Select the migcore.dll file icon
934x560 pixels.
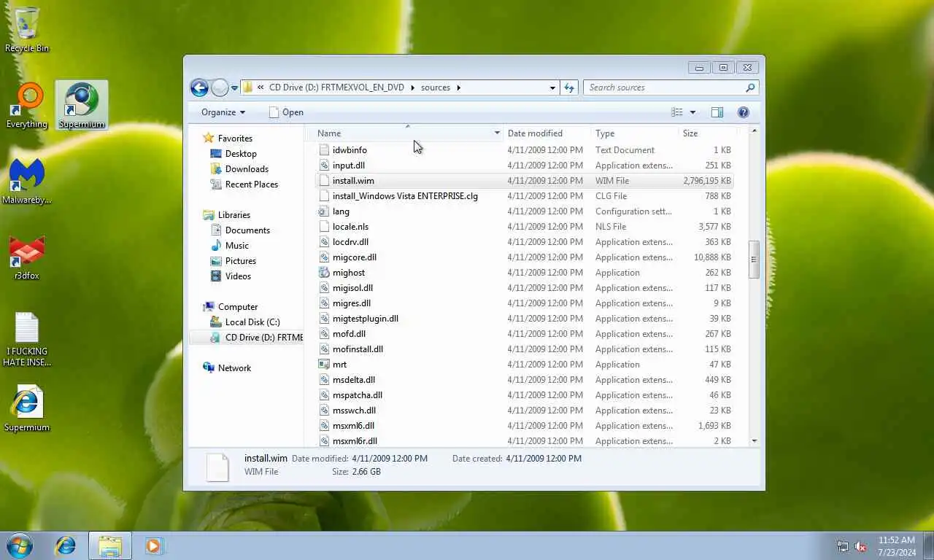[x=325, y=257]
